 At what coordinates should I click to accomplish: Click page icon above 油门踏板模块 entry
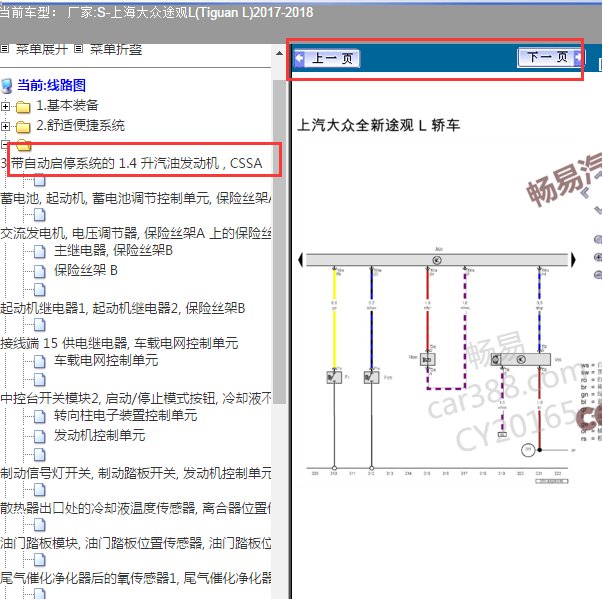[x=40, y=525]
